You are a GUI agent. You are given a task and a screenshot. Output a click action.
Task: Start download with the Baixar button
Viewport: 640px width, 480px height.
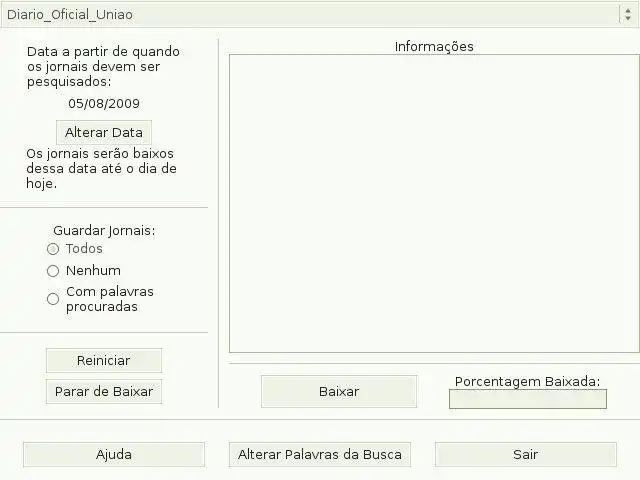point(339,391)
